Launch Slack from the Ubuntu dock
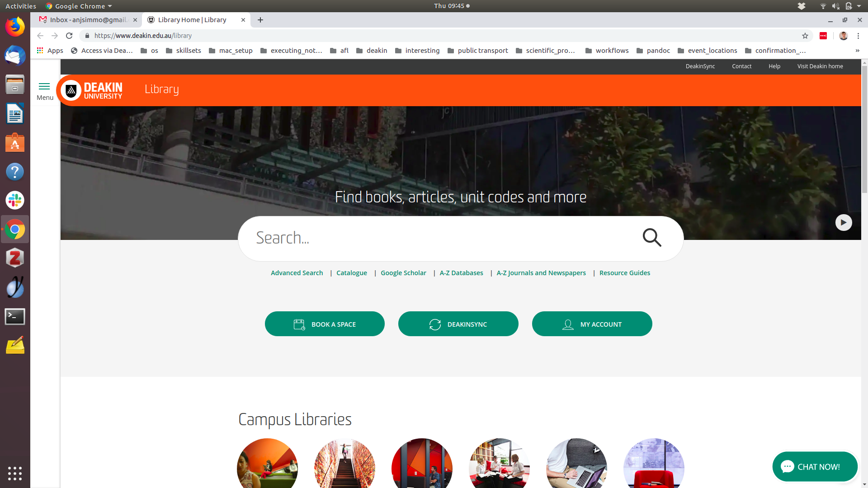 [15, 200]
